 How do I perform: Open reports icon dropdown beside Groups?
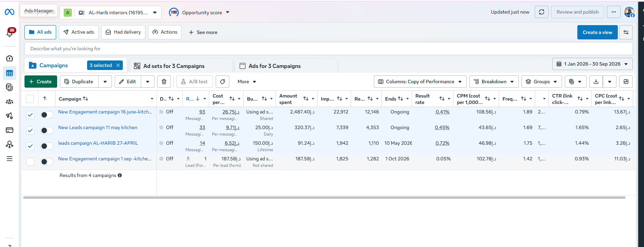(x=576, y=82)
